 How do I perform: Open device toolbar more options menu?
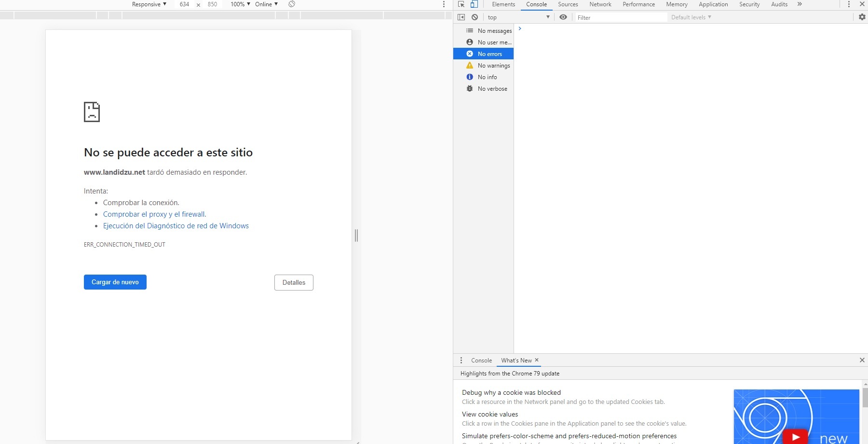(444, 4)
